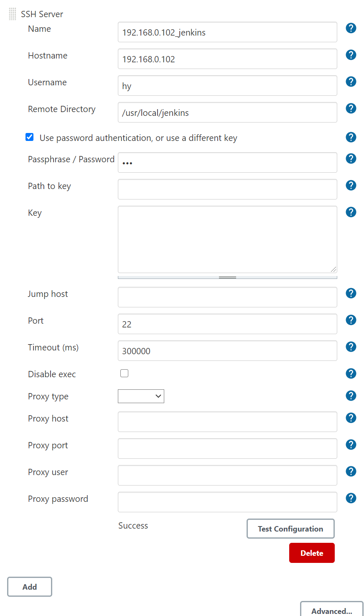Open help for Hostname field

(351, 55)
